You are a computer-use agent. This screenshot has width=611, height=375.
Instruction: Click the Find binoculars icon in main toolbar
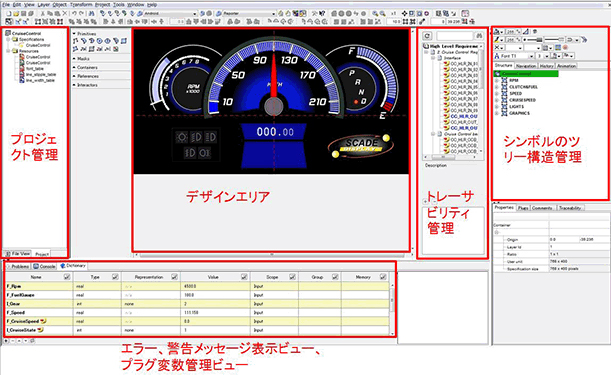click(x=91, y=13)
